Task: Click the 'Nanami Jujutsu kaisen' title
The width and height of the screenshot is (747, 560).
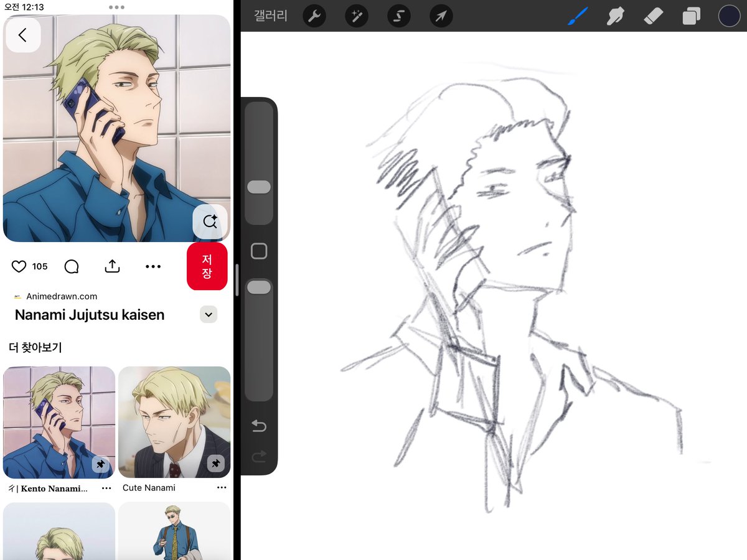Action: pos(90,315)
